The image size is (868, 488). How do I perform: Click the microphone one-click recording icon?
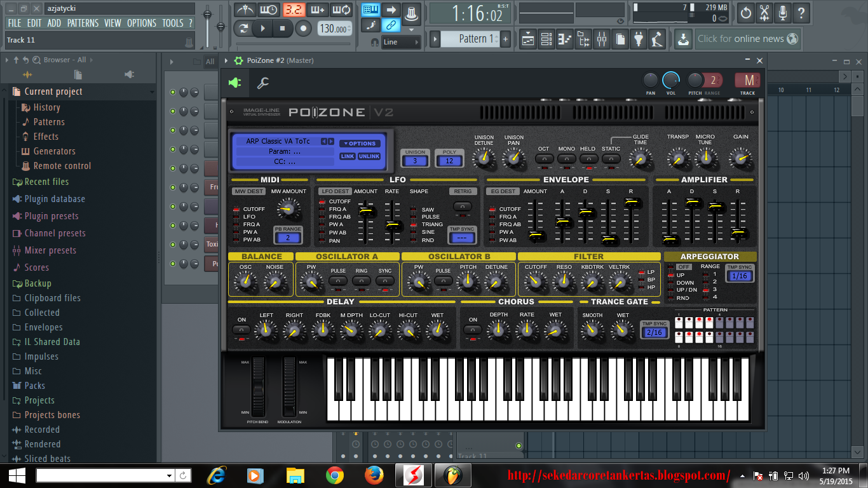click(782, 12)
